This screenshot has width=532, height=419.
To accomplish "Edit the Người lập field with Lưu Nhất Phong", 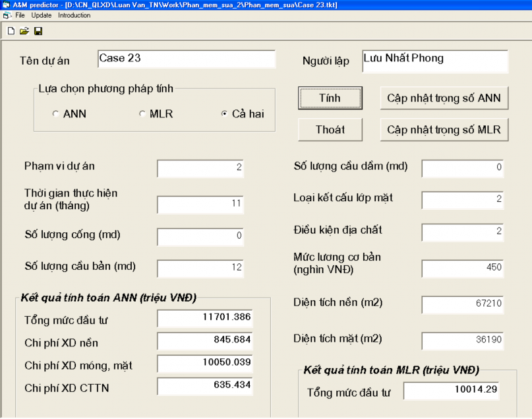I will [x=434, y=61].
